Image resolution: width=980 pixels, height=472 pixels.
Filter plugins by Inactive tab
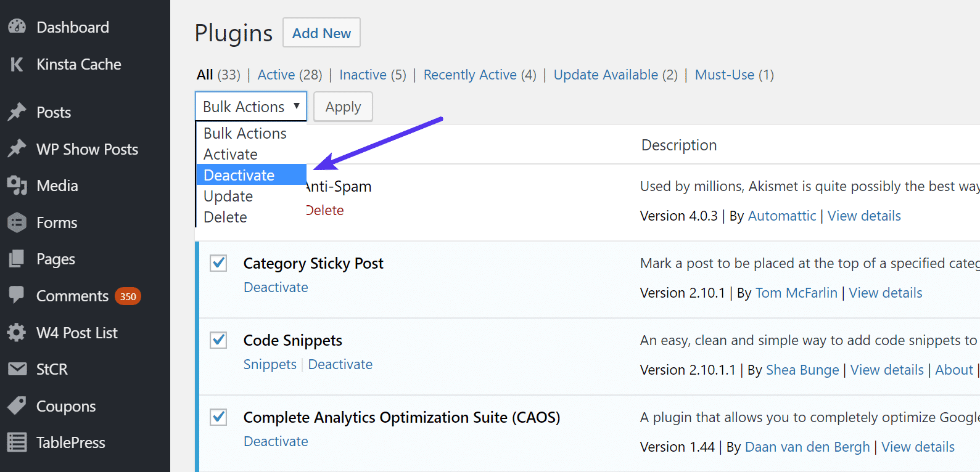pos(363,75)
